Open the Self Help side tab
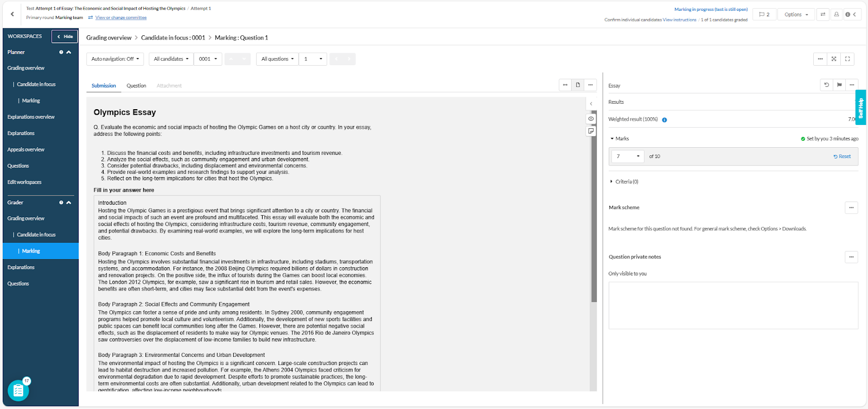Image resolution: width=868 pixels, height=409 pixels. tap(861, 108)
